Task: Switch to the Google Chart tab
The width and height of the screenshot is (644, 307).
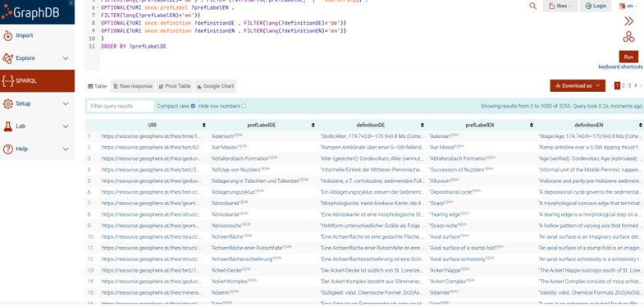Action: [x=215, y=86]
